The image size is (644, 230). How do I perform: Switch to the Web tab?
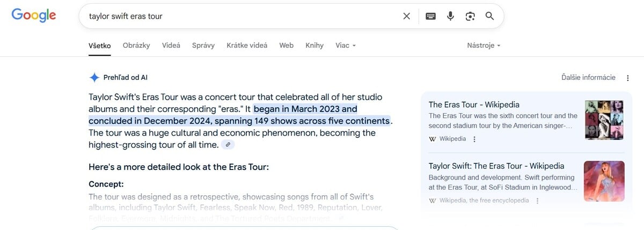pos(287,46)
